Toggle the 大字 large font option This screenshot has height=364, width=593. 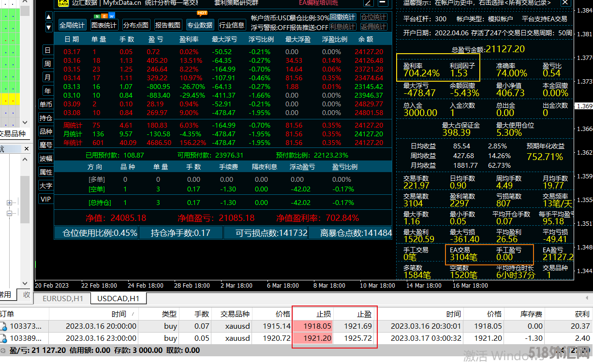(x=46, y=186)
